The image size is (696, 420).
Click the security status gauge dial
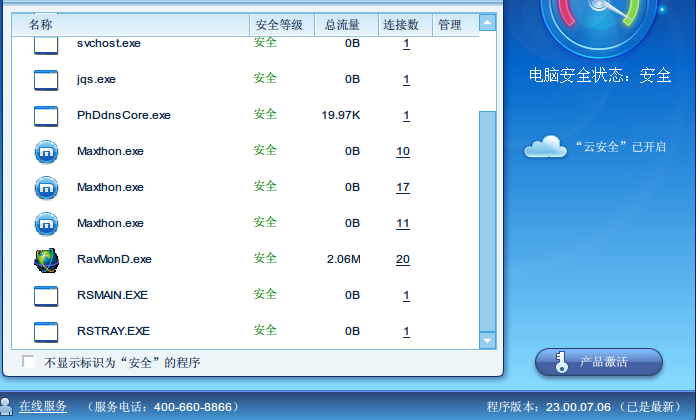point(599,28)
